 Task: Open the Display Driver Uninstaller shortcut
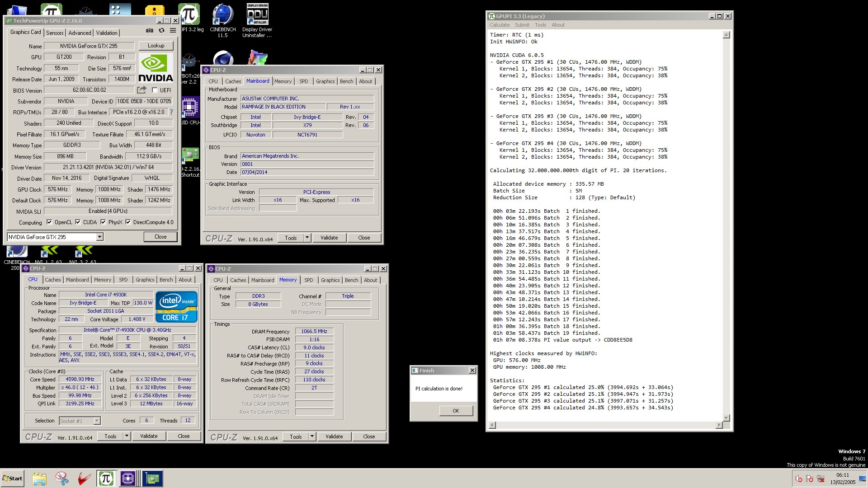click(x=257, y=20)
